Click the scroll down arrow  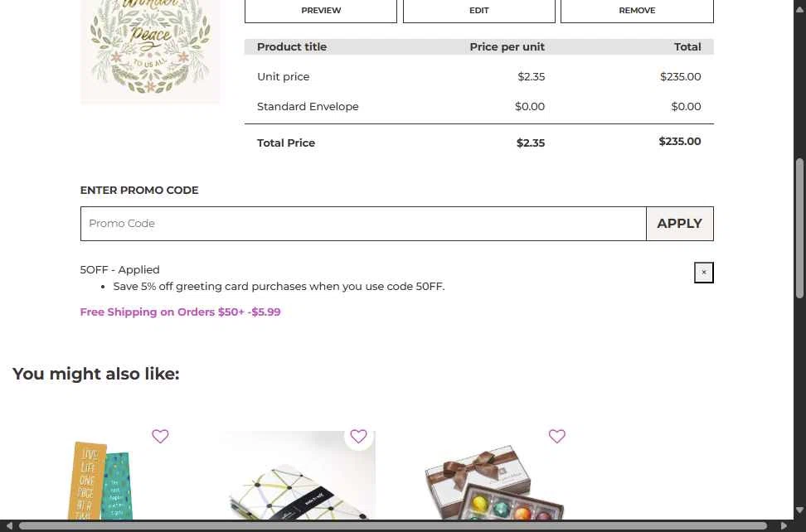799,510
